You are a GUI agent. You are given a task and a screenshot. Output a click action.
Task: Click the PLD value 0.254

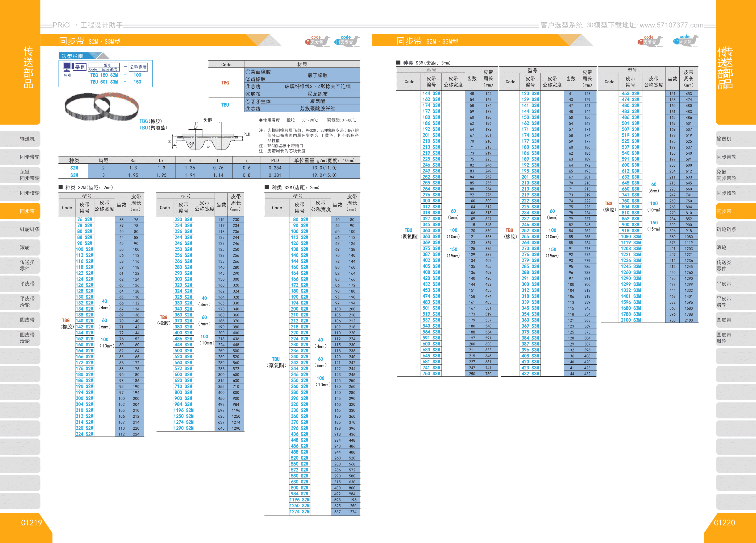point(275,168)
